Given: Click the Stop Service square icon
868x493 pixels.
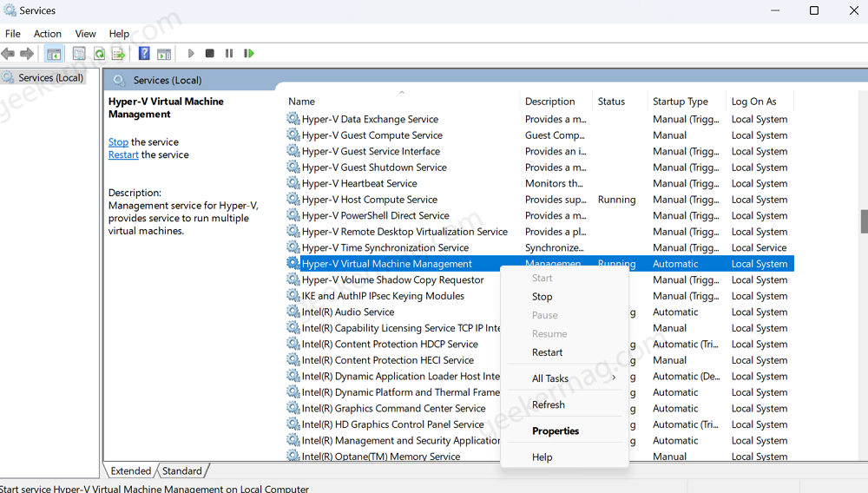Looking at the screenshot, I should 209,54.
